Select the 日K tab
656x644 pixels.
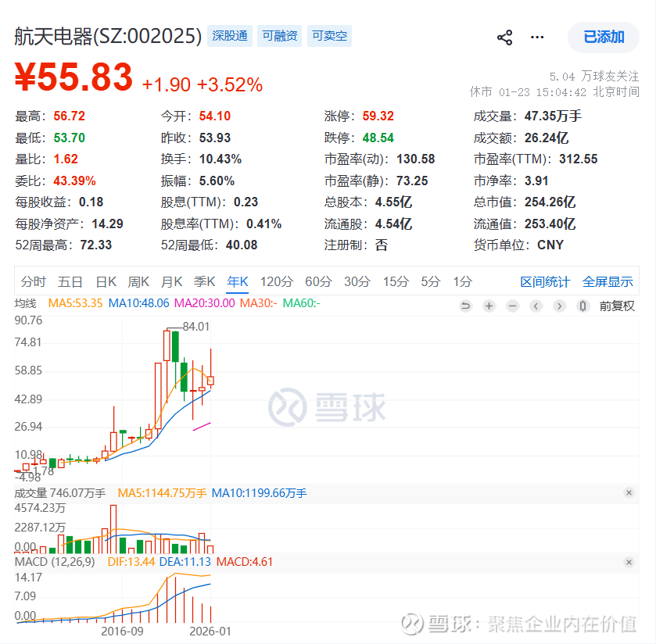point(106,281)
